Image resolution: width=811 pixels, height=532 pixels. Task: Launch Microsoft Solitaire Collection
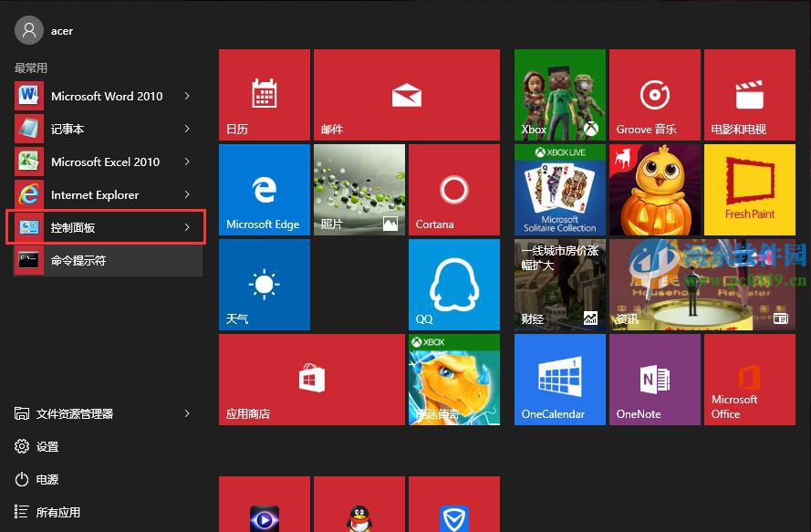coord(559,189)
